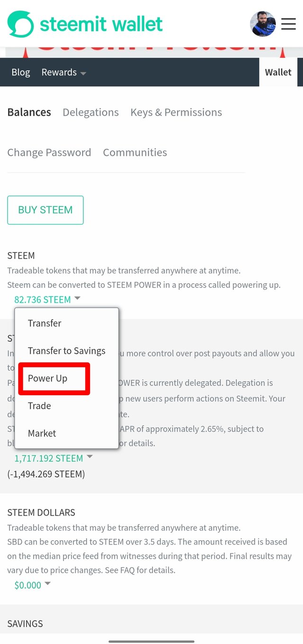Viewport: 303px width, 644px height.
Task: Open Market from the dropdown menu
Action: pyautogui.click(x=42, y=433)
